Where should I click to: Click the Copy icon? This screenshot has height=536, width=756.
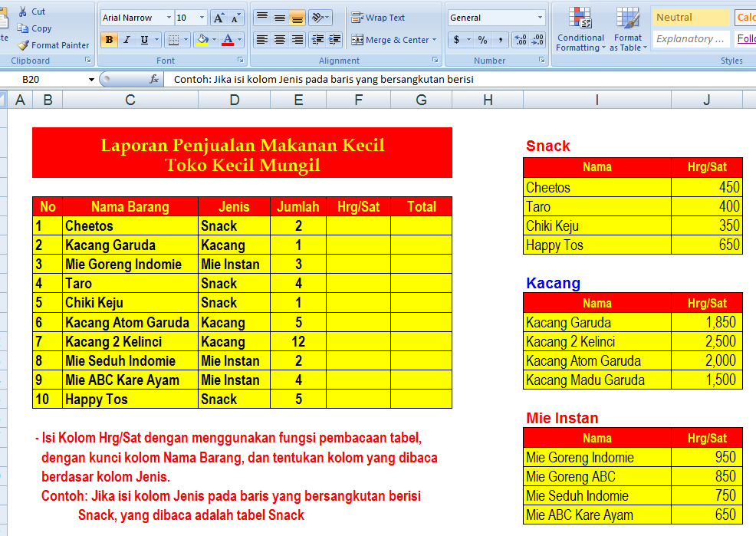pyautogui.click(x=23, y=28)
